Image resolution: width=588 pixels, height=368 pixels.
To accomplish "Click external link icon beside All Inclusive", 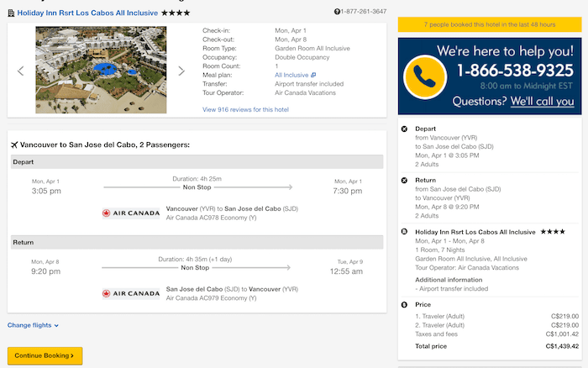I will coord(313,75).
